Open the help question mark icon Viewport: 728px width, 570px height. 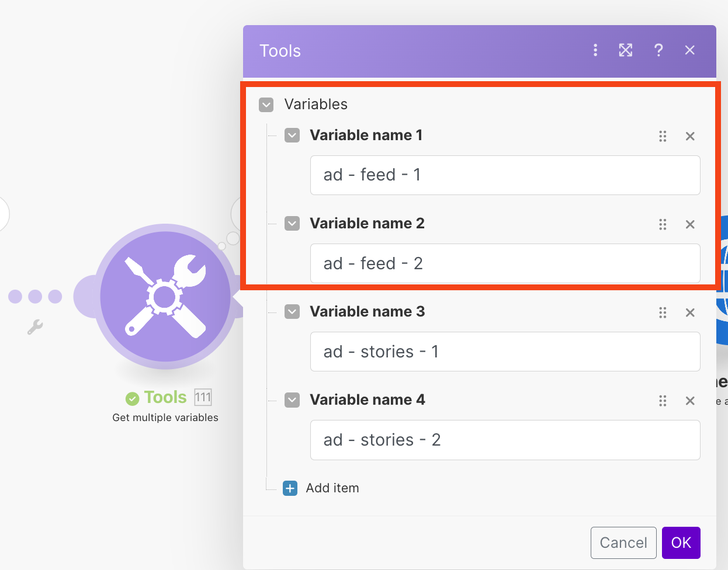click(x=658, y=50)
